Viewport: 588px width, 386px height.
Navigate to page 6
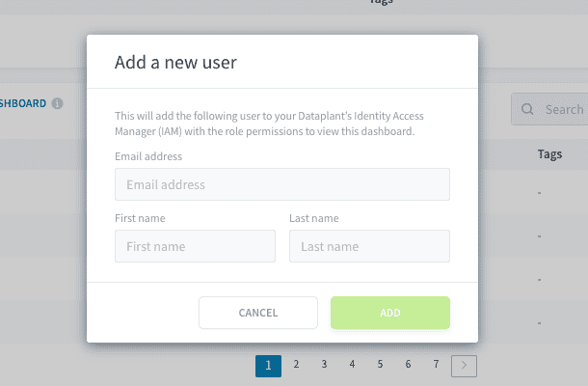tap(408, 364)
